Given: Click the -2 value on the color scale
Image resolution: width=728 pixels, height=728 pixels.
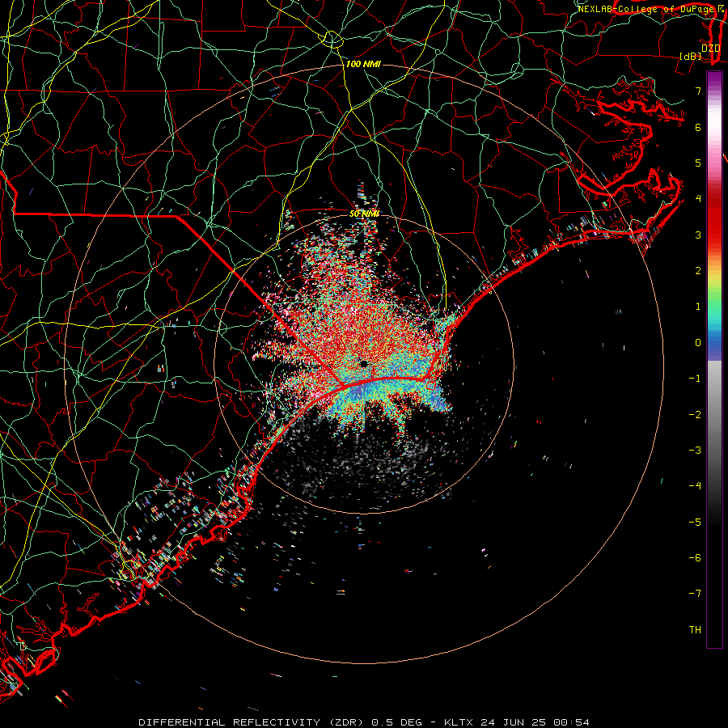Looking at the screenshot, I should pos(695,415).
